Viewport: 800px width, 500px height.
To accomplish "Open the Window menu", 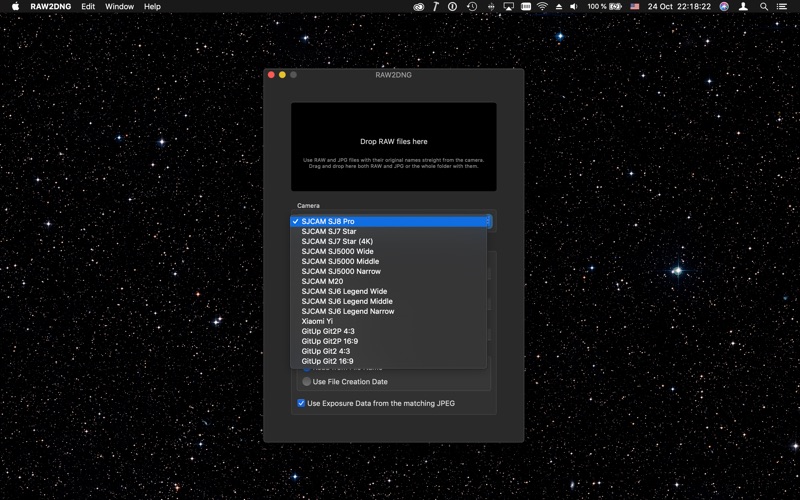I will click(x=119, y=7).
